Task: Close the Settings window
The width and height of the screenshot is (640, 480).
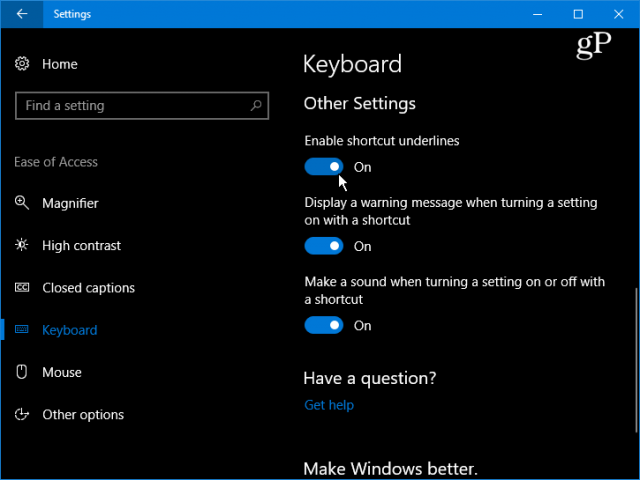Action: point(618,14)
